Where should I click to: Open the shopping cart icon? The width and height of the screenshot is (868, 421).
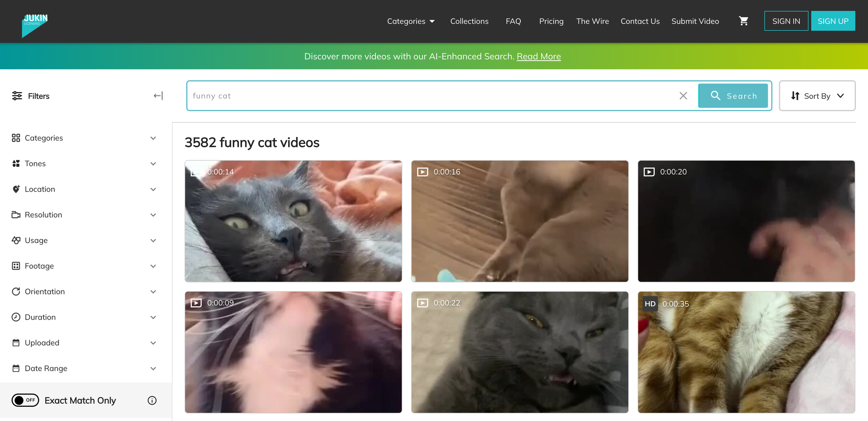pos(743,21)
